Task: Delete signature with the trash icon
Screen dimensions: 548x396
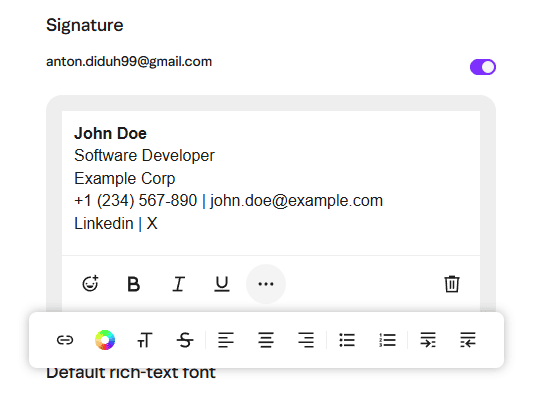Action: click(x=452, y=283)
